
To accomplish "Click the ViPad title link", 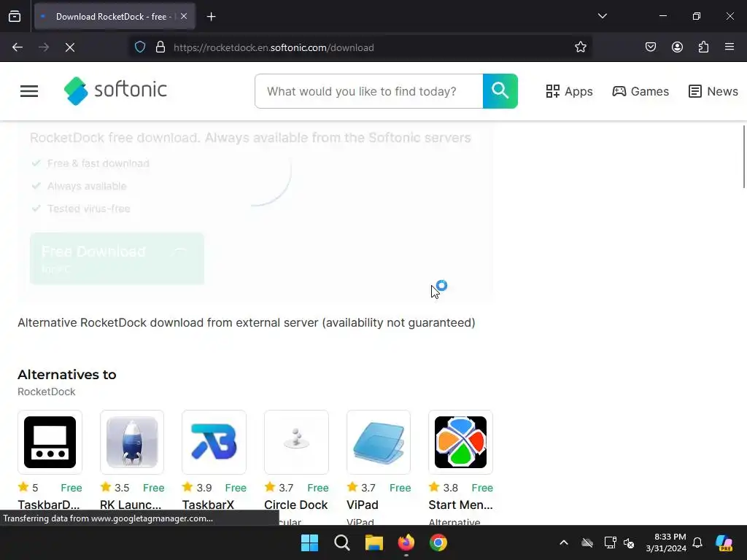I will pos(363,505).
